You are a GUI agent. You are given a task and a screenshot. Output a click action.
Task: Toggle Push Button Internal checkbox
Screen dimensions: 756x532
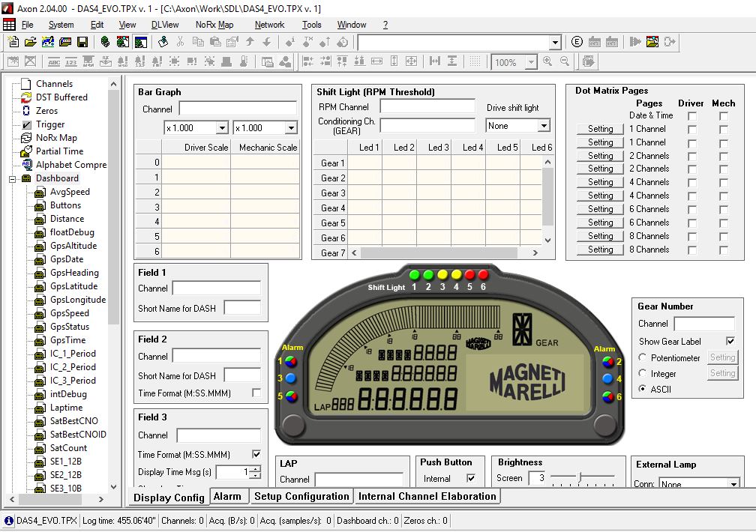pyautogui.click(x=471, y=478)
